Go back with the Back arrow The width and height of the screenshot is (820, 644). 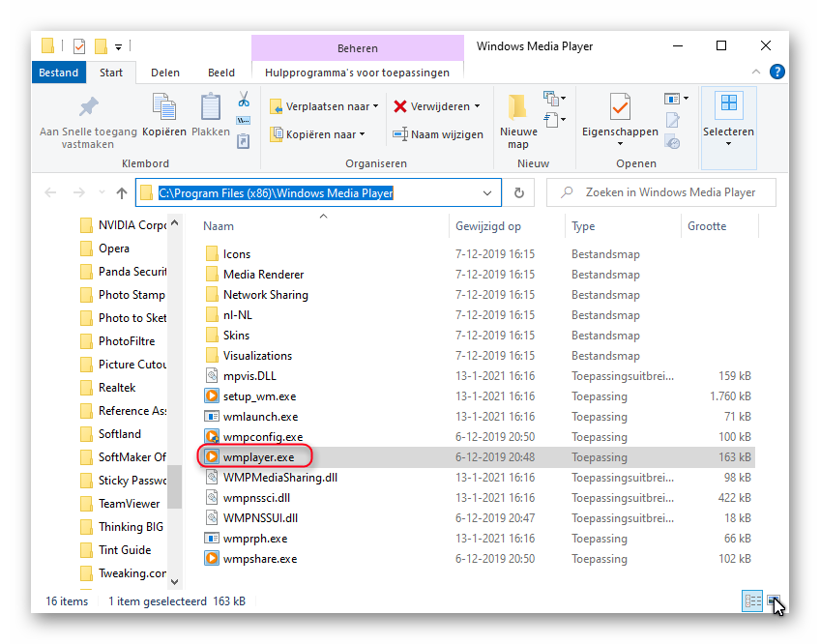[x=50, y=193]
